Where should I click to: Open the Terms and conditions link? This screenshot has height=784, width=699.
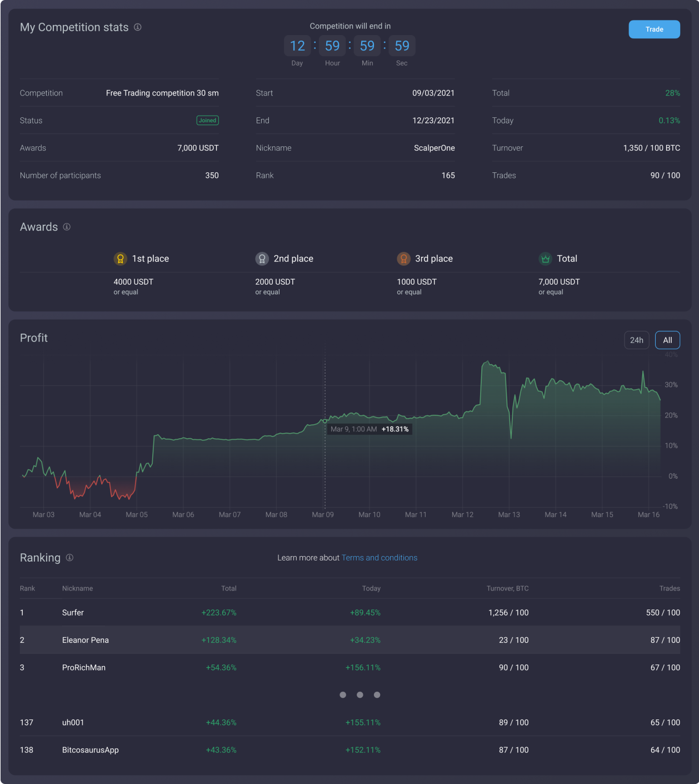pyautogui.click(x=380, y=558)
